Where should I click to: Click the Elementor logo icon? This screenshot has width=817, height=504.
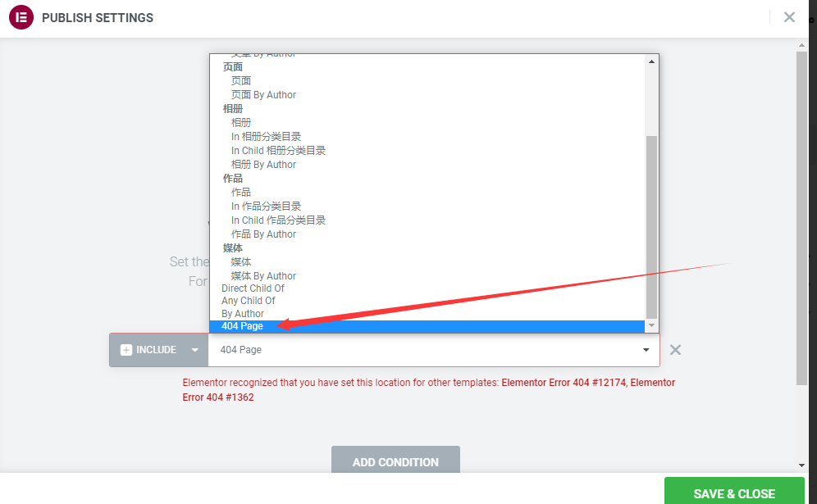21,17
